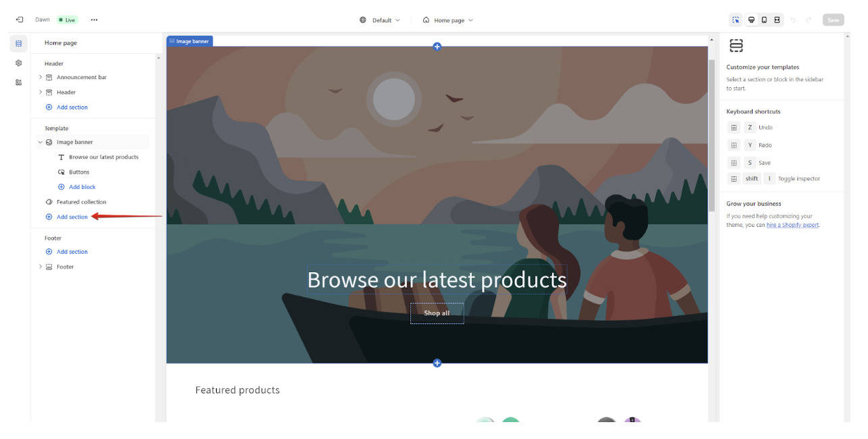This screenshot has width=868, height=439.
Task: Open the three-dots more actions menu
Action: (x=94, y=20)
